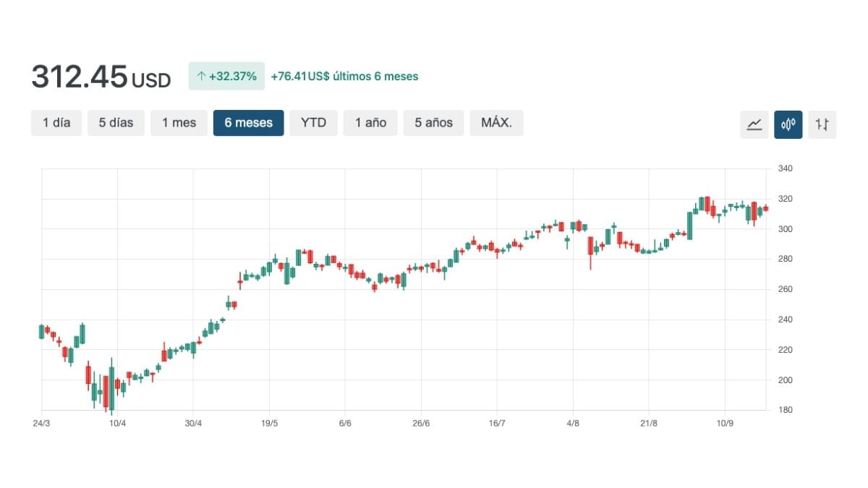The height and width of the screenshot is (488, 868).
Task: Show the 1 año price history
Action: pos(370,123)
